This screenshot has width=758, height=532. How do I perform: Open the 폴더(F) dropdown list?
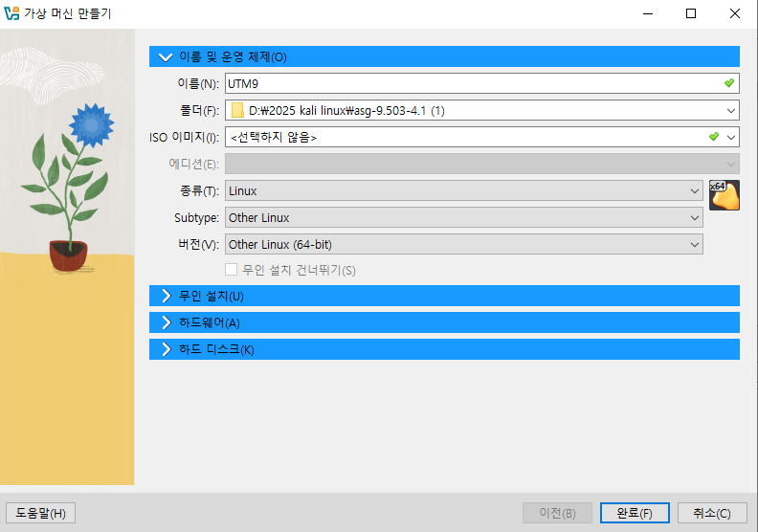731,111
